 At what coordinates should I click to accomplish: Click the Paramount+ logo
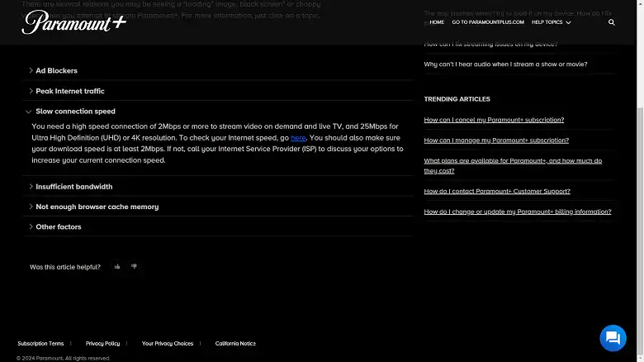[74, 22]
